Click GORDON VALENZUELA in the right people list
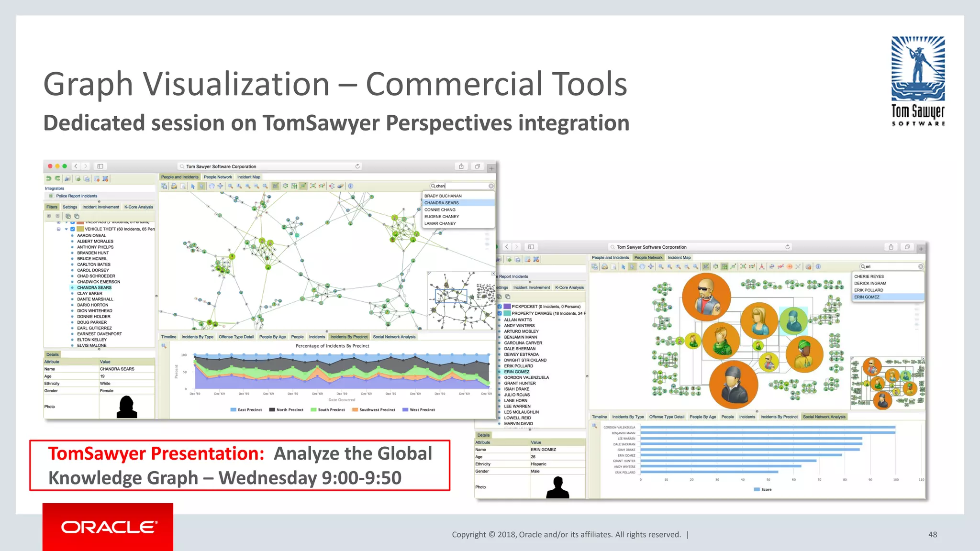The width and height of the screenshot is (980, 551). point(526,377)
